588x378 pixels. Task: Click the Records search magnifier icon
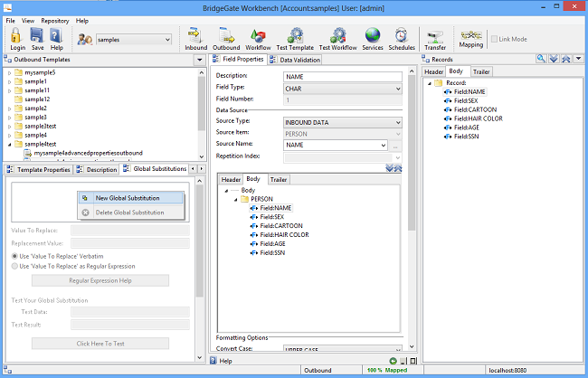coord(541,59)
